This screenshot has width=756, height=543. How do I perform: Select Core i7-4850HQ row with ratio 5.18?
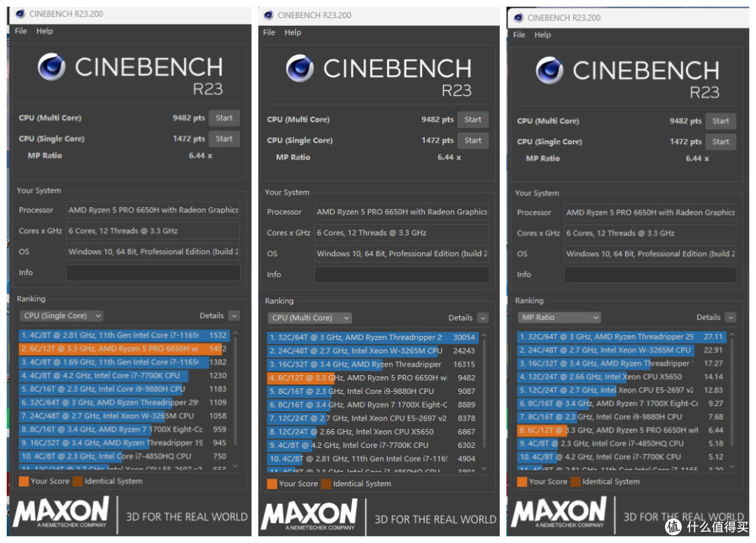(x=622, y=443)
